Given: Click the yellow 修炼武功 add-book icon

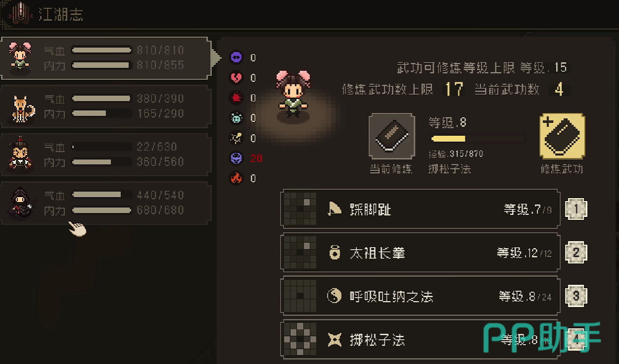Looking at the screenshot, I should [x=562, y=136].
